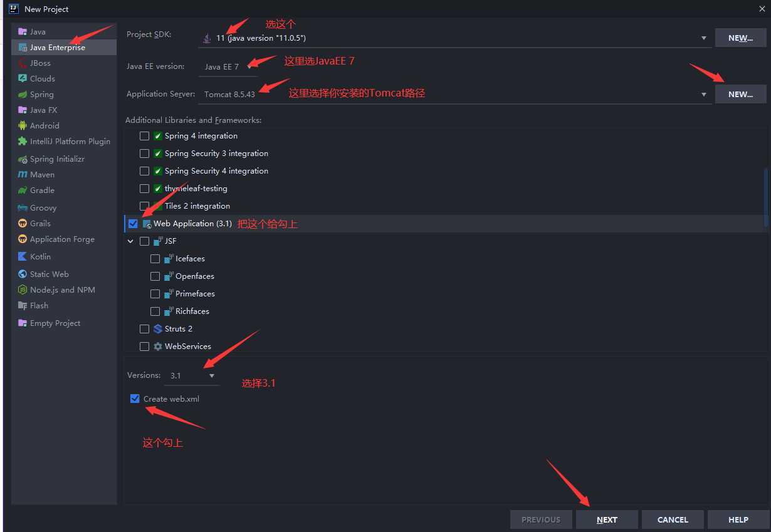This screenshot has height=532, width=771.
Task: Open the Versions 3.1 dropdown
Action: (x=192, y=375)
